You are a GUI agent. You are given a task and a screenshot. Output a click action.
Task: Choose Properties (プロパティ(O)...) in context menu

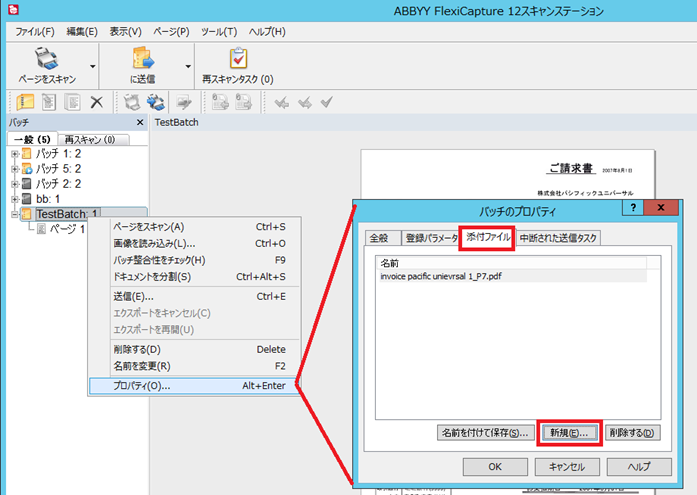[194, 386]
